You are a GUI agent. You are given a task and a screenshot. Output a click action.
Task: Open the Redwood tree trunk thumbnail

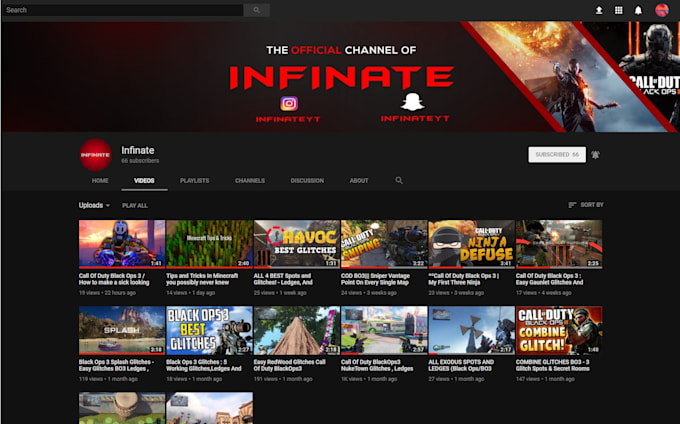tap(297, 330)
